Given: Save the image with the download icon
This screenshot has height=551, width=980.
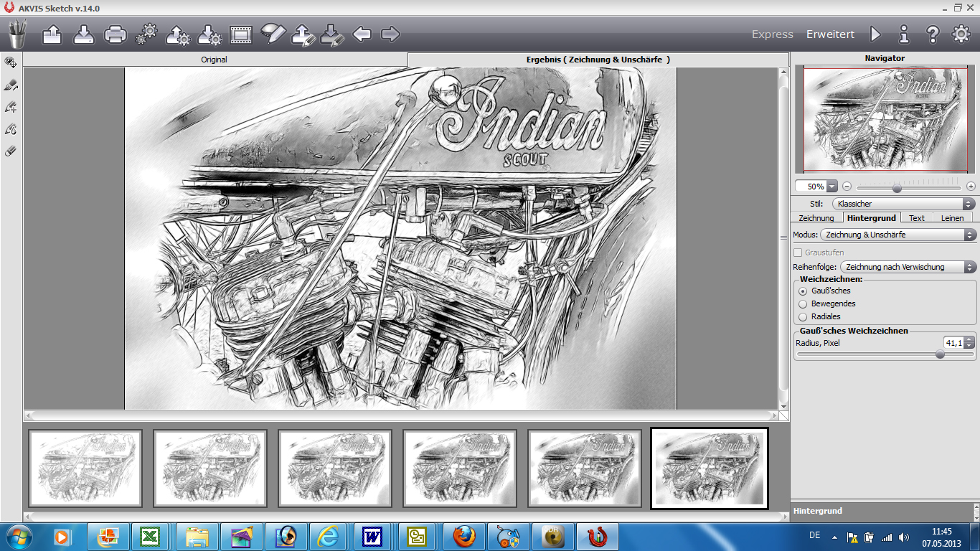Looking at the screenshot, I should click(x=84, y=34).
